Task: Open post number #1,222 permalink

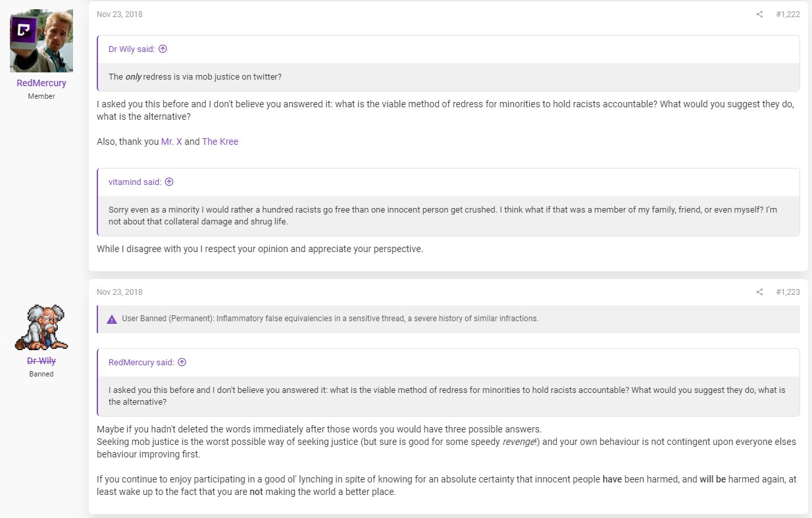Action: [x=788, y=14]
